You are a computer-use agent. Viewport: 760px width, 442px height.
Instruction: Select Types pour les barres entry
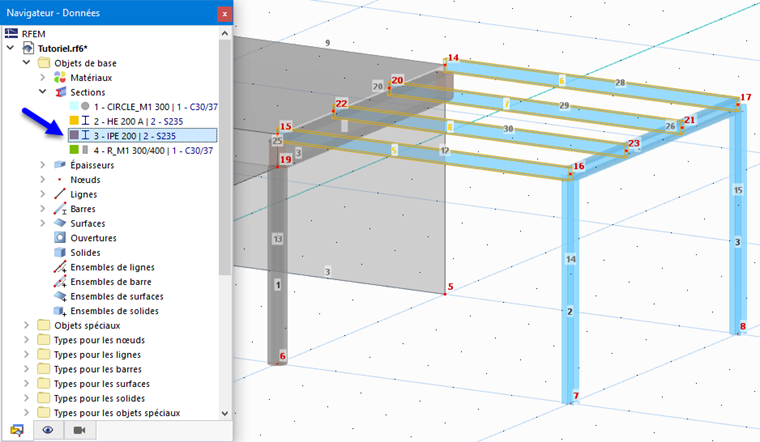tap(98, 369)
